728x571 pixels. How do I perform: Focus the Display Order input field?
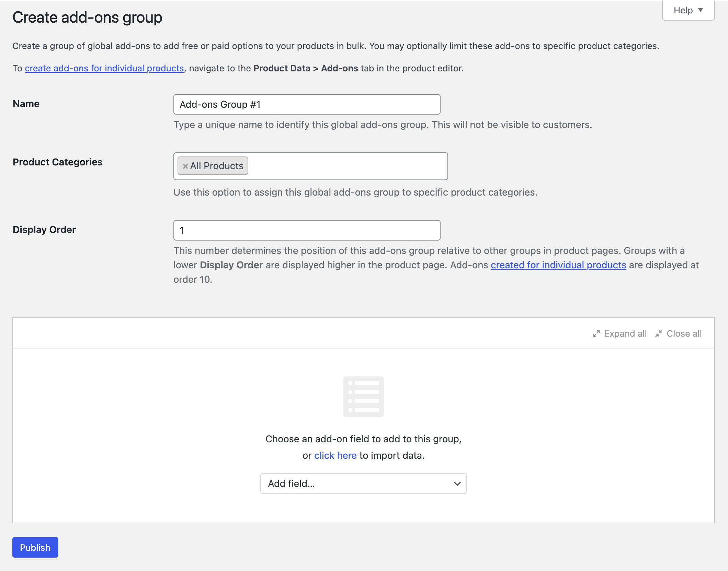click(x=307, y=230)
